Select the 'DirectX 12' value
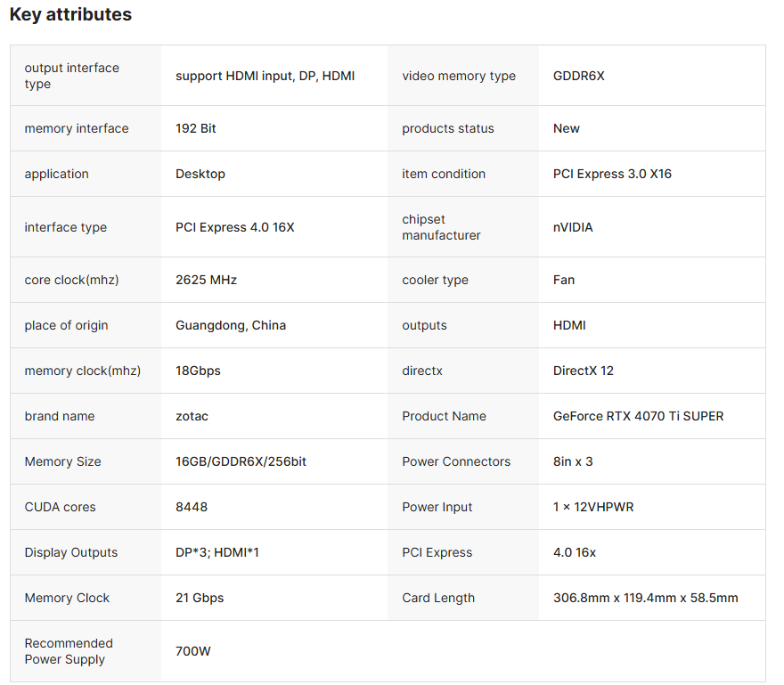 [583, 371]
